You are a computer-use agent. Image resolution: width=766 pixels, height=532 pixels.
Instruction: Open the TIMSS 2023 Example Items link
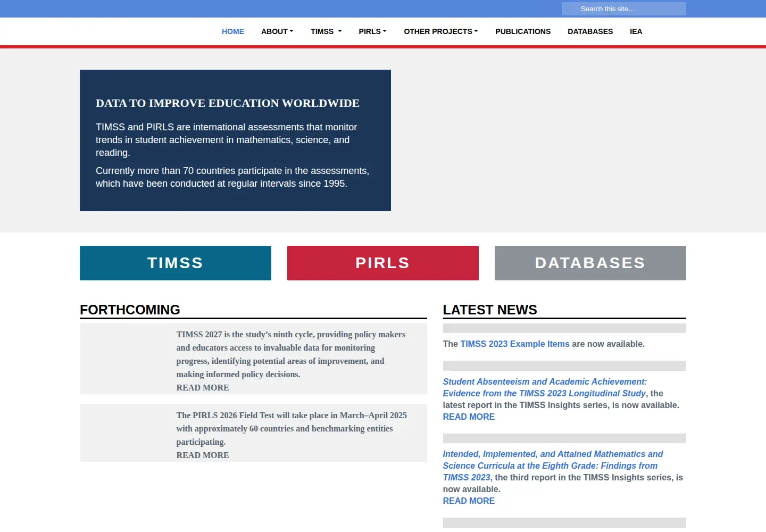[515, 344]
